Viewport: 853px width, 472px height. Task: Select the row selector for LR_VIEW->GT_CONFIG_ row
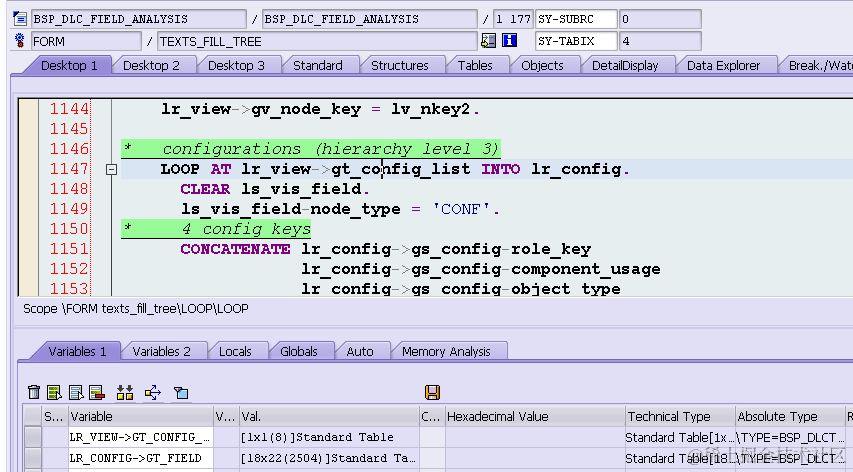[x=33, y=437]
